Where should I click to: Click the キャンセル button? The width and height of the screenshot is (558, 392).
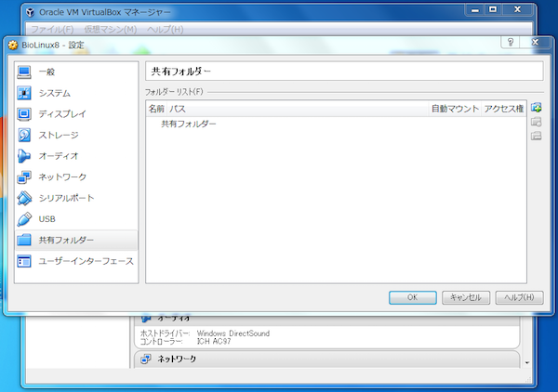point(466,297)
